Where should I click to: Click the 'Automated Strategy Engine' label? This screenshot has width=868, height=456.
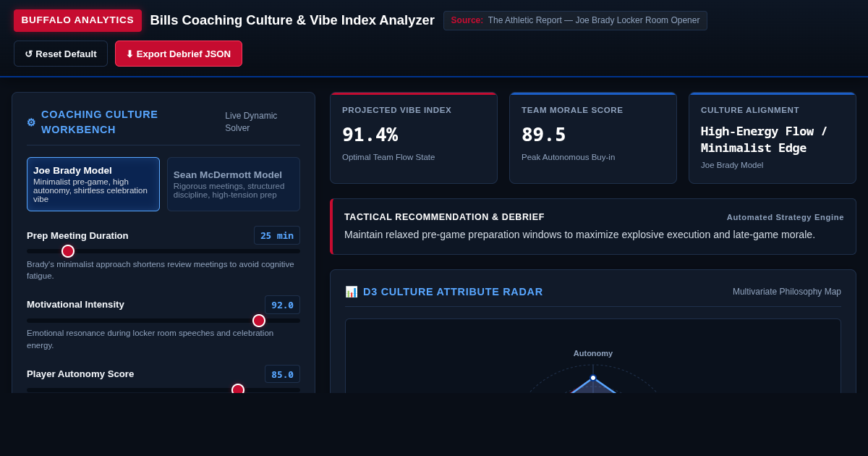[786, 217]
